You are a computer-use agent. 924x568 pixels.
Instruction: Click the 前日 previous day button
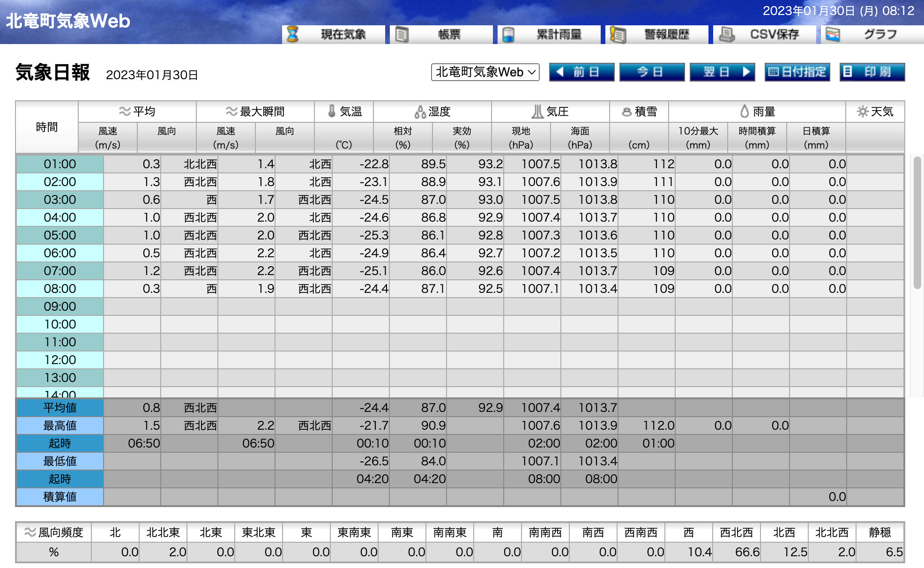click(x=581, y=72)
